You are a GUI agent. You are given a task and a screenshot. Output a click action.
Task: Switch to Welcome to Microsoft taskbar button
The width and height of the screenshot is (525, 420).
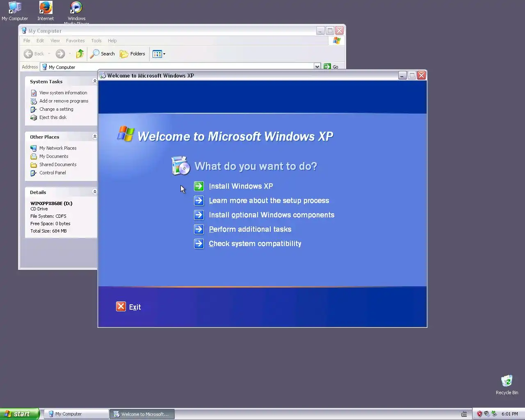click(142, 414)
